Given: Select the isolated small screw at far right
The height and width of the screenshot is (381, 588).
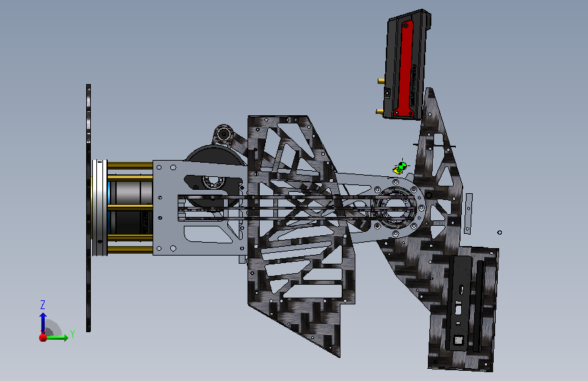Looking at the screenshot, I should 500,233.
